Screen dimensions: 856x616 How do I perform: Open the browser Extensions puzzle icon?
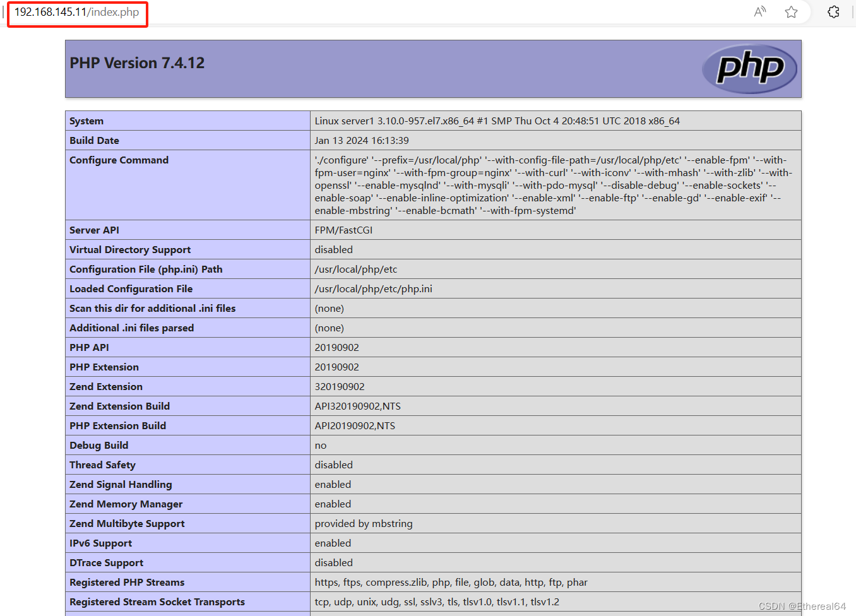[833, 12]
